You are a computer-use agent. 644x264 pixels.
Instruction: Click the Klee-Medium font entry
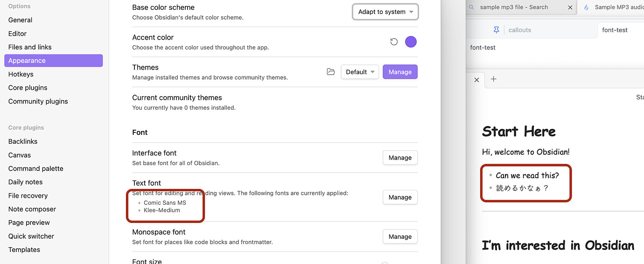162,210
